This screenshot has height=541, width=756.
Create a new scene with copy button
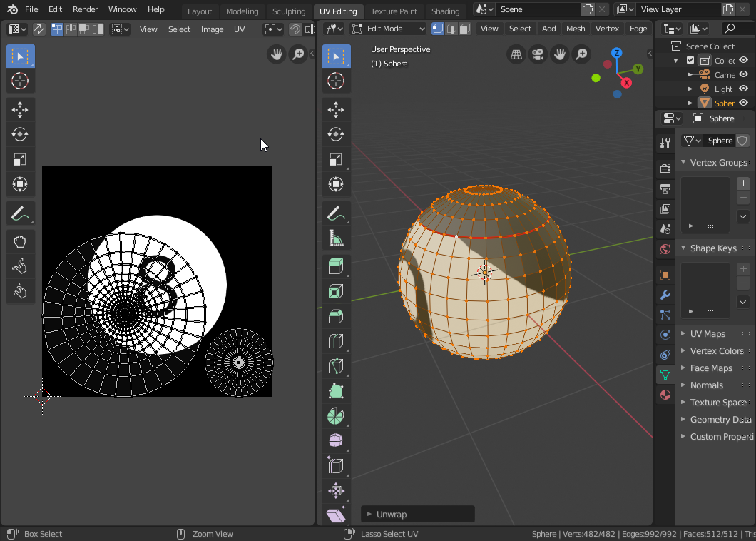pos(588,9)
